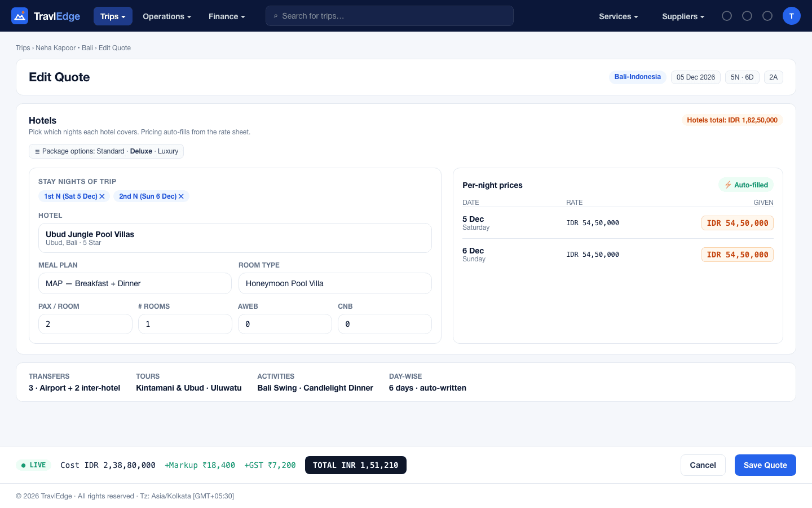Viewport: 812px width, 508px height.
Task: Click the Auto-filled lightning badge
Action: (x=746, y=185)
